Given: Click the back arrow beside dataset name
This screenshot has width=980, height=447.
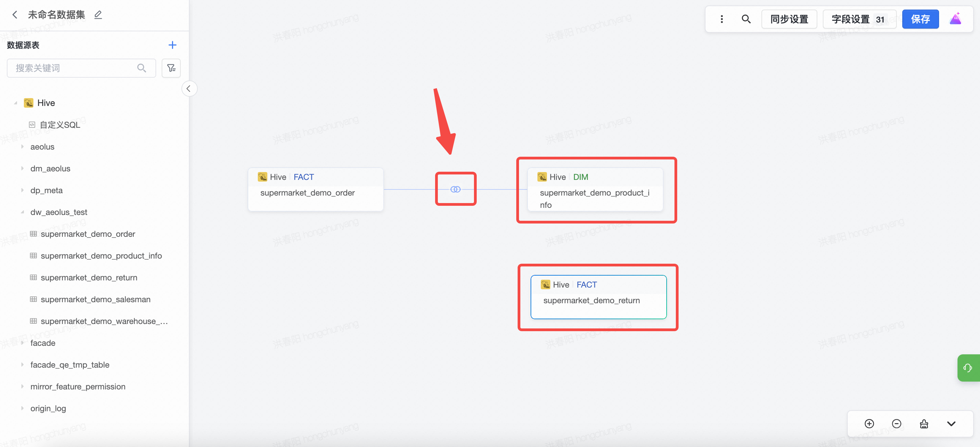Looking at the screenshot, I should [x=15, y=15].
